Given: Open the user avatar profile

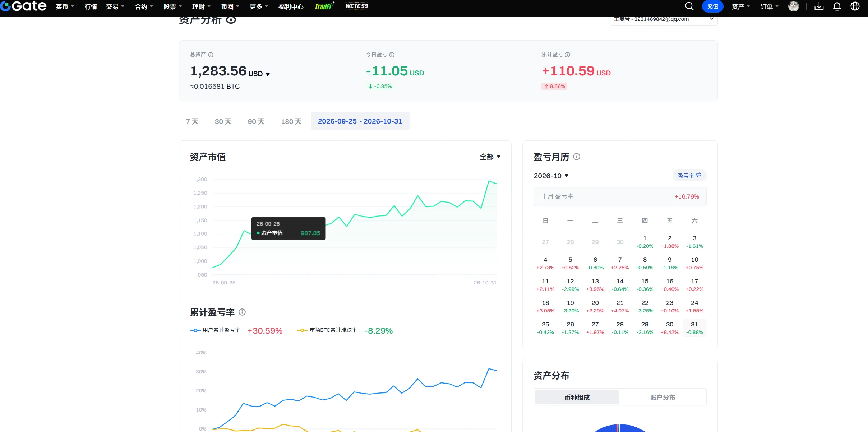Looking at the screenshot, I should tap(794, 6).
